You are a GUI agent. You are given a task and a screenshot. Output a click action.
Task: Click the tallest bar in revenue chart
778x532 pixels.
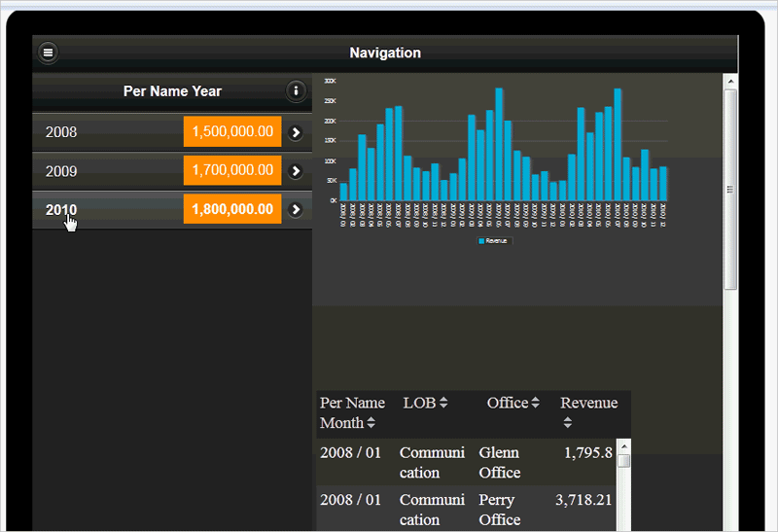[x=499, y=144]
